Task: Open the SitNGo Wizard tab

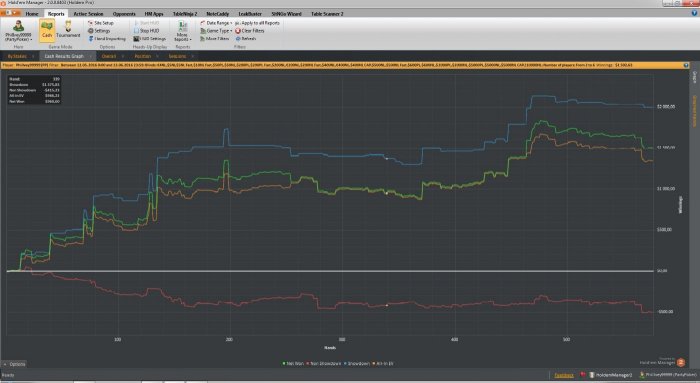Action: pyautogui.click(x=286, y=14)
